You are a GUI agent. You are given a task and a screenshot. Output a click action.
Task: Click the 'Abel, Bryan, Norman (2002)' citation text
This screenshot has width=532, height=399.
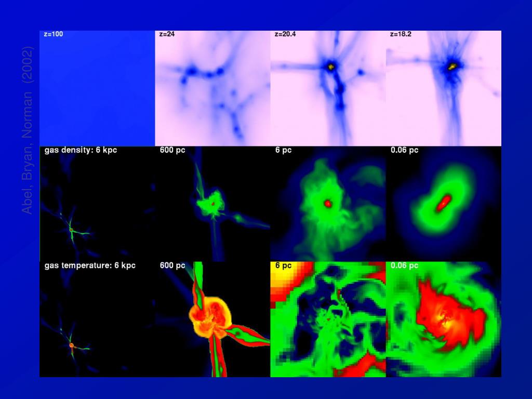[27, 130]
